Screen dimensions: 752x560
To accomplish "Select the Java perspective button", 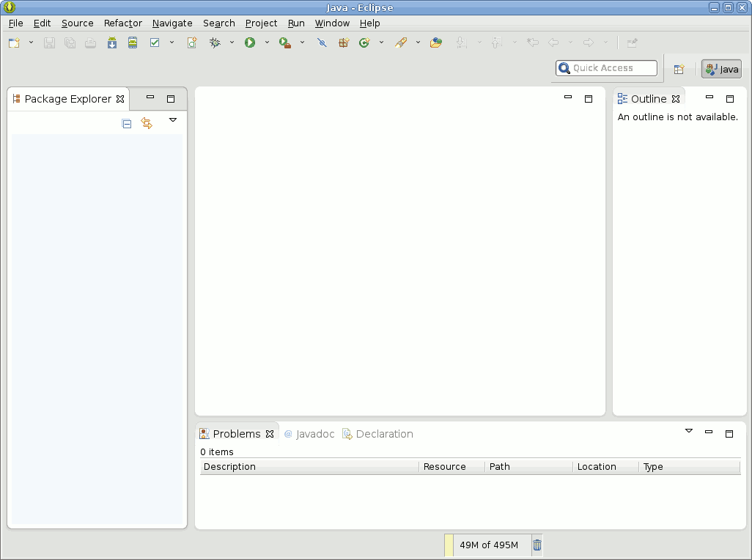I will point(721,69).
